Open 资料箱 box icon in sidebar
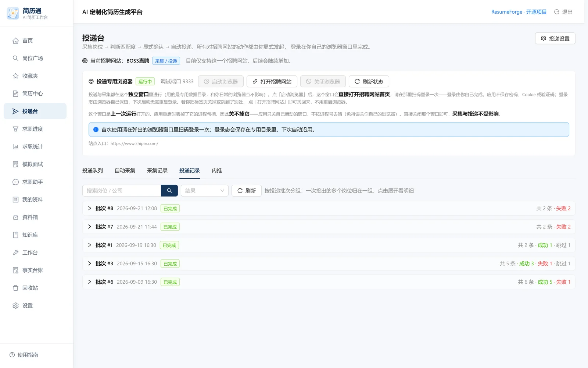This screenshot has height=368, width=588. click(x=15, y=217)
